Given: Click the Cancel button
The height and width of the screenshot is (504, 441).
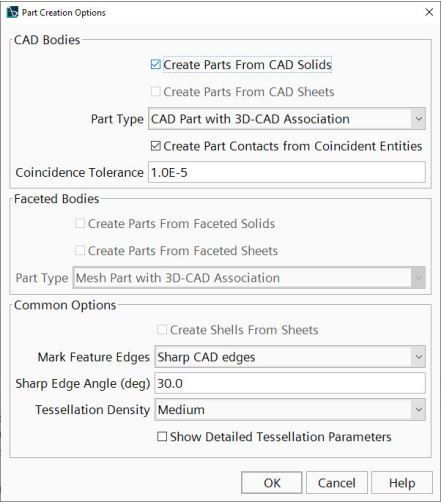Looking at the screenshot, I should pyautogui.click(x=337, y=483).
